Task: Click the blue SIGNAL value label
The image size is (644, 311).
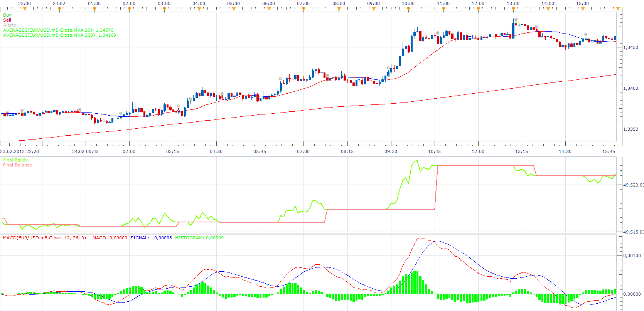Action: tap(151, 238)
